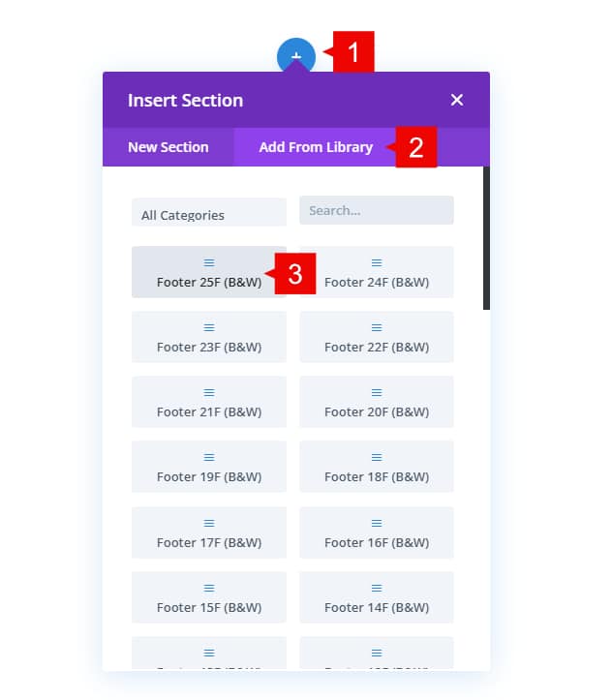Insert the Footer 25F (B&W) layout
612x700 pixels.
coord(209,272)
